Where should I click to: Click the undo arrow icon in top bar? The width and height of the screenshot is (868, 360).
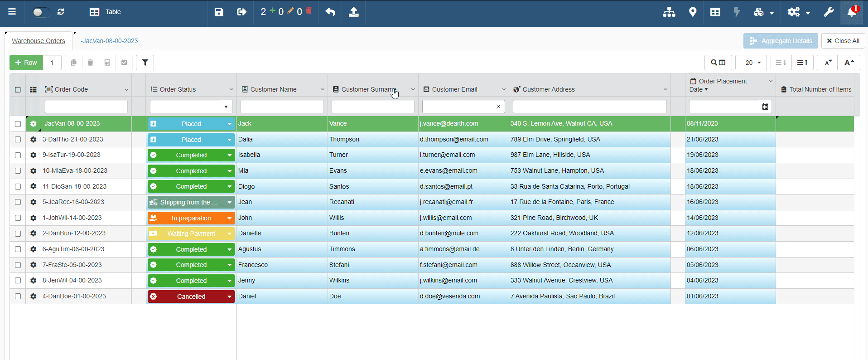pos(330,12)
